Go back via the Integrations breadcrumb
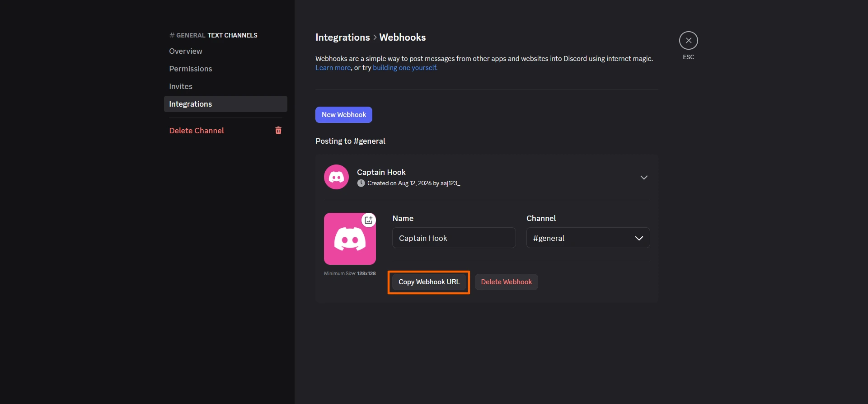The image size is (868, 404). pyautogui.click(x=343, y=38)
